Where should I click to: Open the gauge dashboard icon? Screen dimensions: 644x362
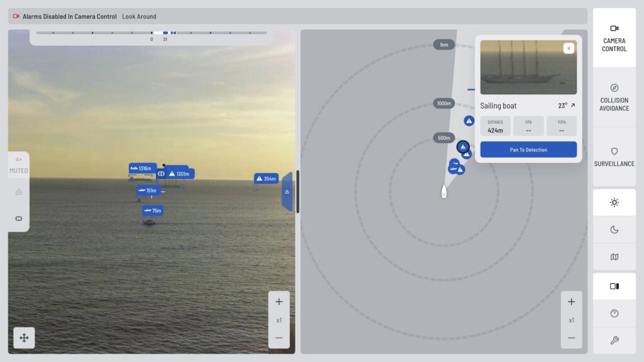coord(614,313)
